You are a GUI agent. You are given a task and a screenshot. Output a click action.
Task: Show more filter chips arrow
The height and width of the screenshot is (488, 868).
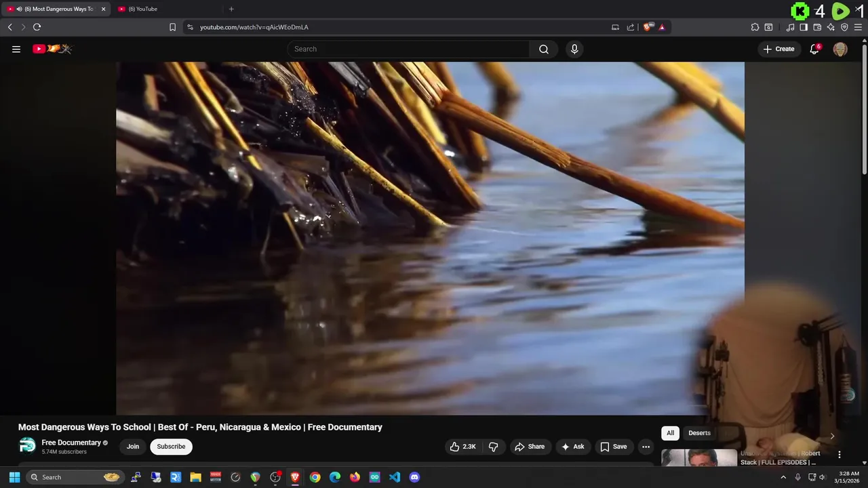832,436
